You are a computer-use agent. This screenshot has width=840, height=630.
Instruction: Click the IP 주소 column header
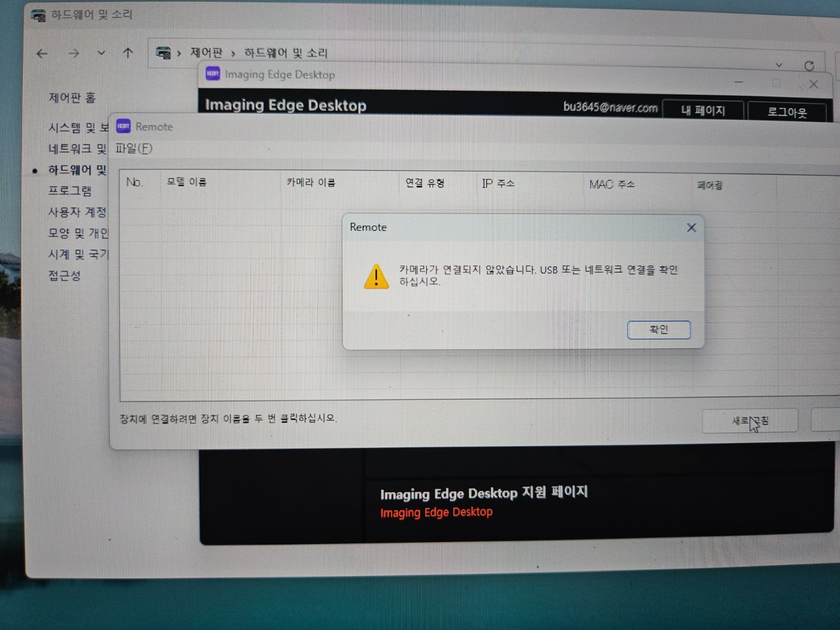(498, 183)
